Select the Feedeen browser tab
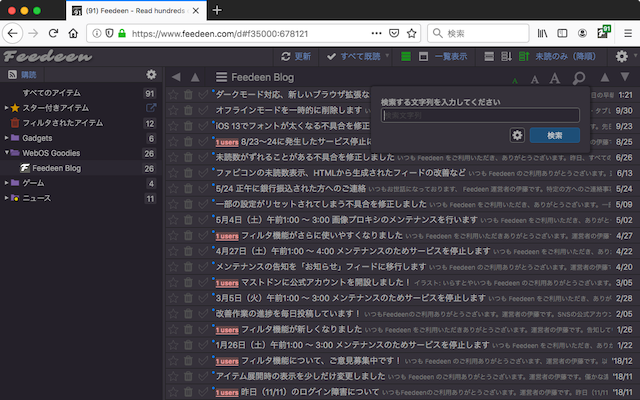 [x=136, y=11]
